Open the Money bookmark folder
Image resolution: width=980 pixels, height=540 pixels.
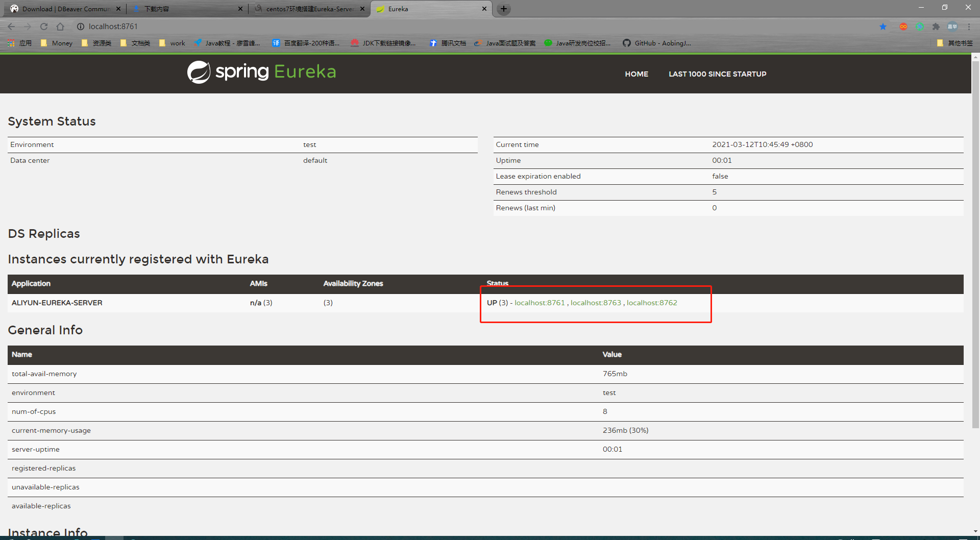pos(57,43)
